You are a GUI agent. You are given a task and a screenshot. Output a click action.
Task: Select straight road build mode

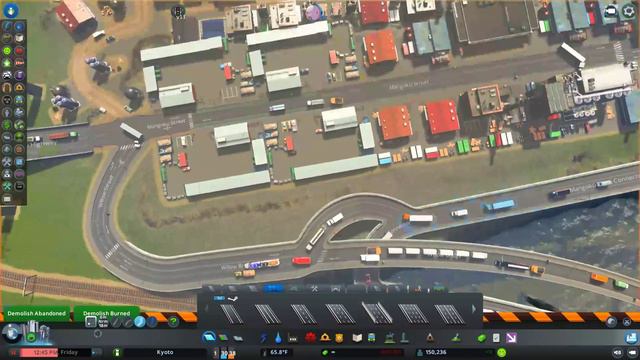[116, 322]
